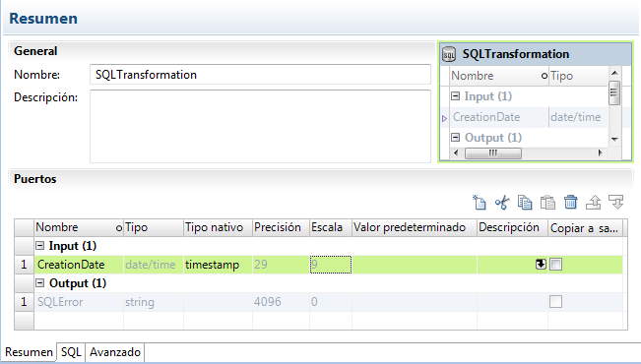
Task: Click the Copy ports toolbar icon
Action: point(525,203)
